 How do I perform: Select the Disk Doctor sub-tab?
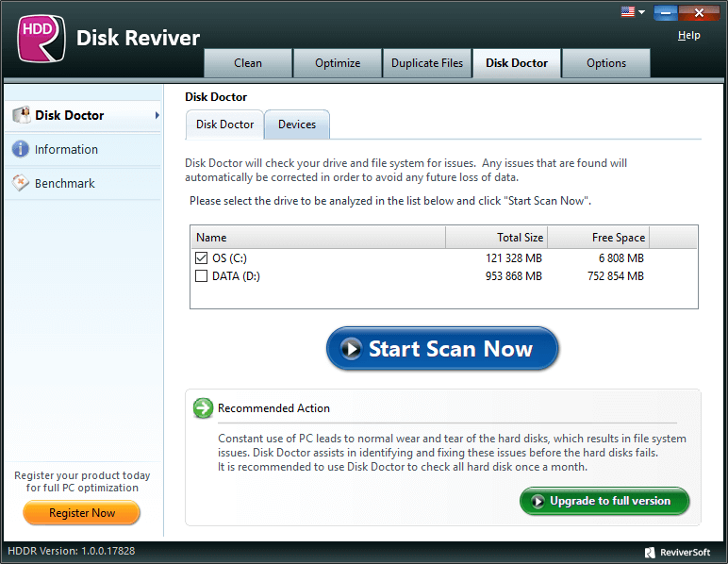pyautogui.click(x=224, y=124)
